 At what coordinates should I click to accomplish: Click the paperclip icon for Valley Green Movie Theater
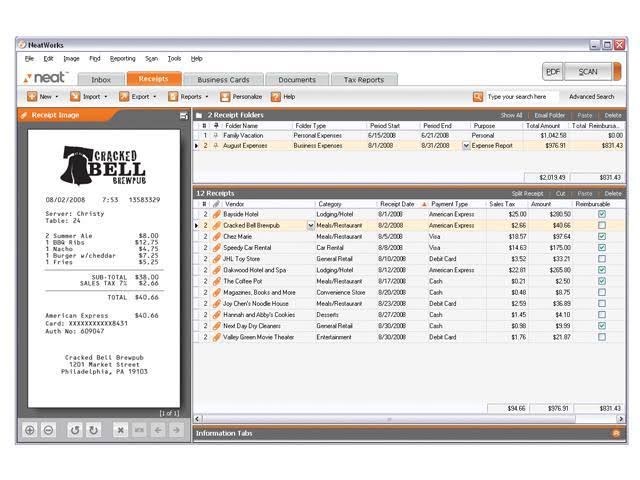216,337
